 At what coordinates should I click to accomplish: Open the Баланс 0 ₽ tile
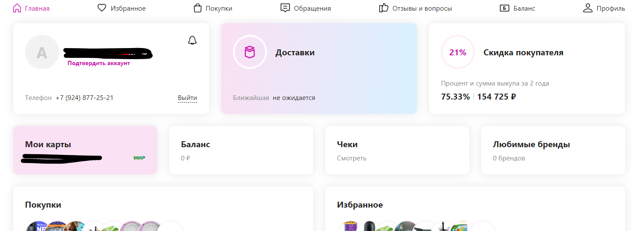click(x=241, y=150)
